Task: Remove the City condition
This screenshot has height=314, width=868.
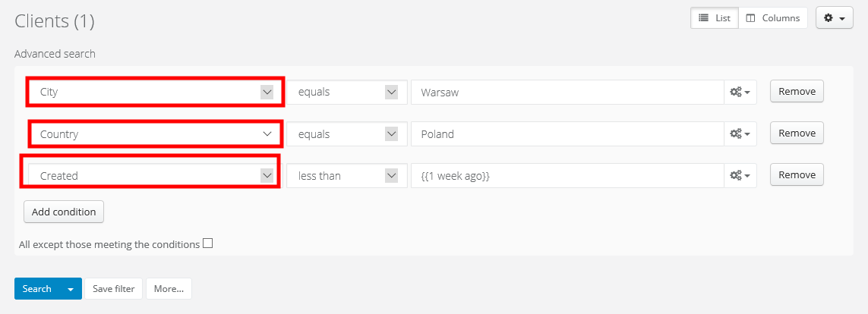Action: [x=797, y=92]
